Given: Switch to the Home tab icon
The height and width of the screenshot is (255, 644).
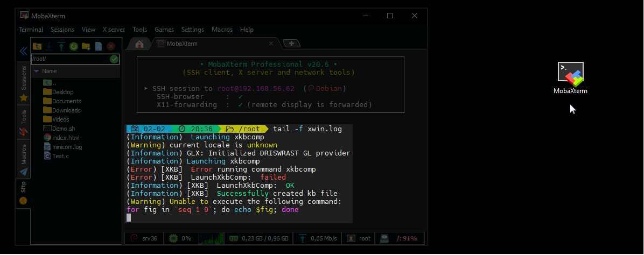Looking at the screenshot, I should [x=139, y=44].
